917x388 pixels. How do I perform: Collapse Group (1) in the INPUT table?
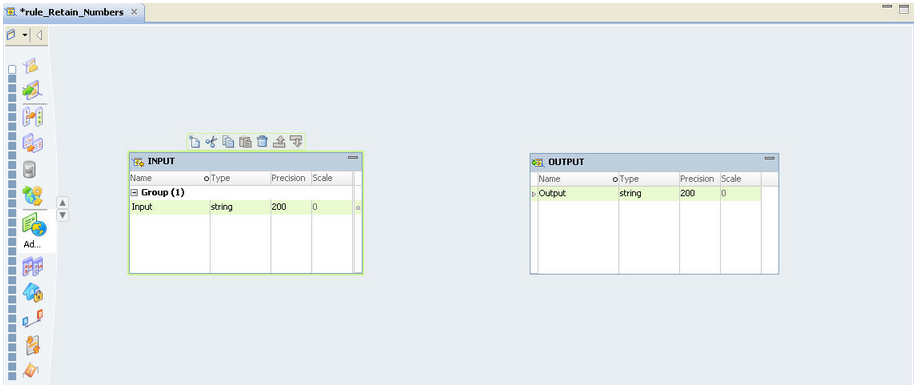134,193
